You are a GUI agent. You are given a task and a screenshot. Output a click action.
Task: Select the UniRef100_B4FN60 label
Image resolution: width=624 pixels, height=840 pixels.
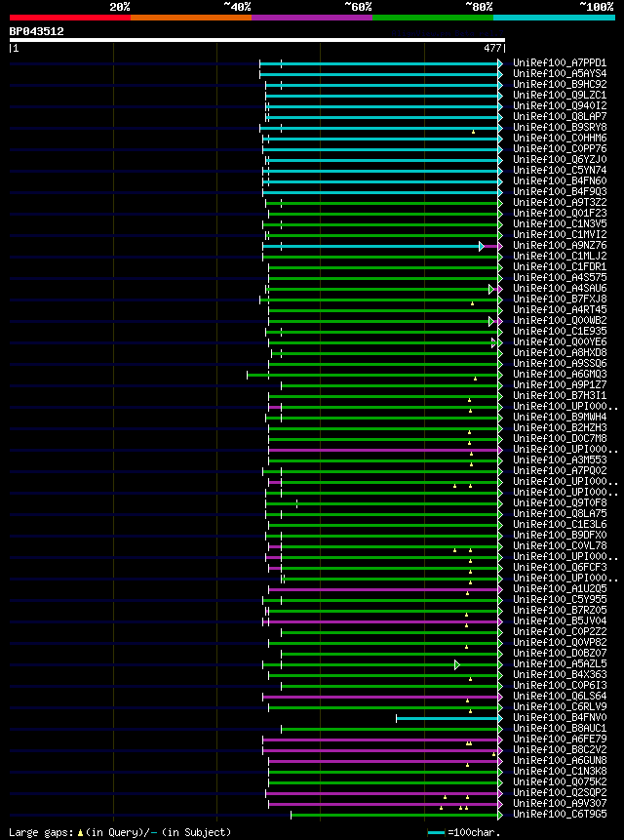coord(560,181)
